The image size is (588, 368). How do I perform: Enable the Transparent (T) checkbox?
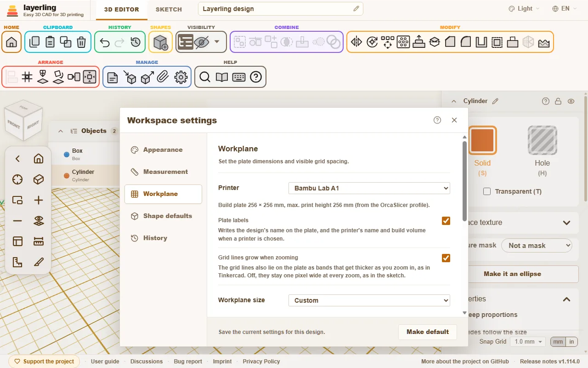(487, 191)
